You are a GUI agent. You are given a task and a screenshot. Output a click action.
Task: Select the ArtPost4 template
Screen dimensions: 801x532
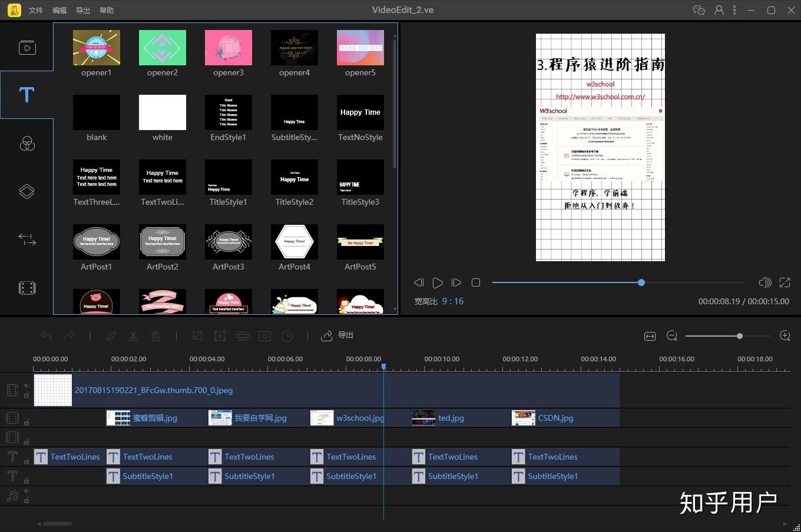pos(294,248)
